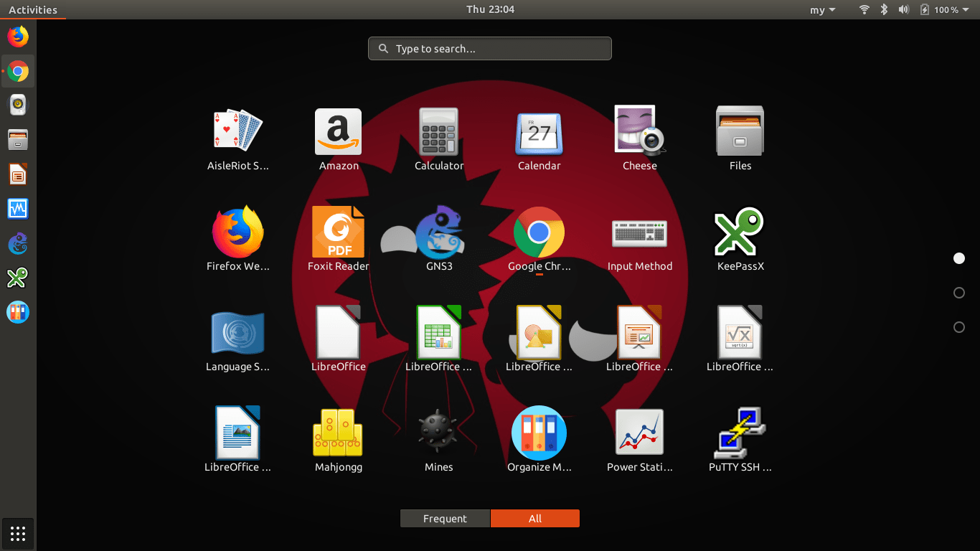
Task: Open System Monitor from the dock
Action: (18, 209)
